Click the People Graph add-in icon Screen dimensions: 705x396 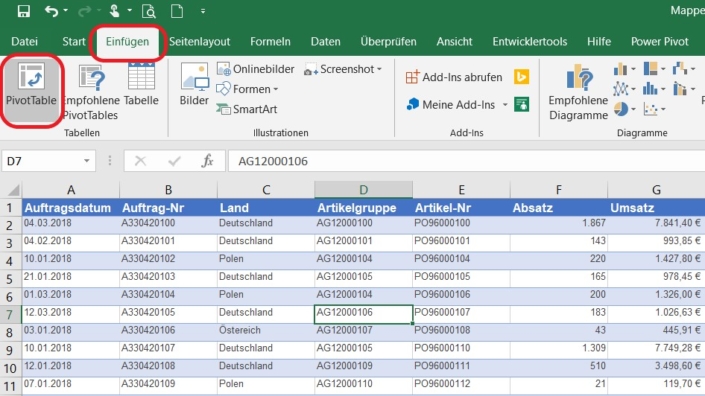[521, 104]
